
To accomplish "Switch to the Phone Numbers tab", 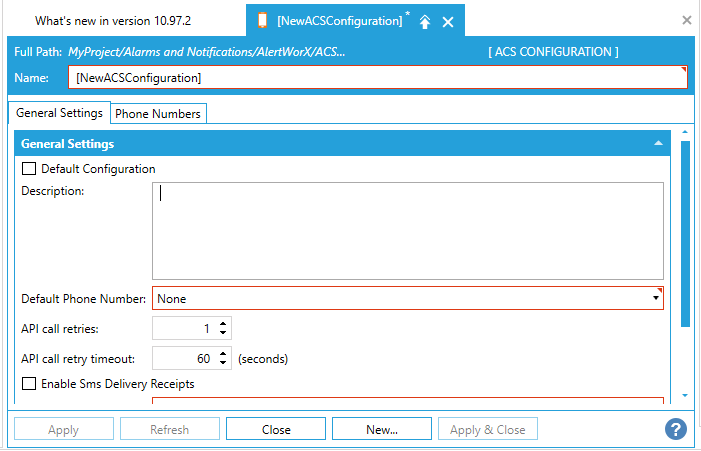I will pyautogui.click(x=158, y=114).
